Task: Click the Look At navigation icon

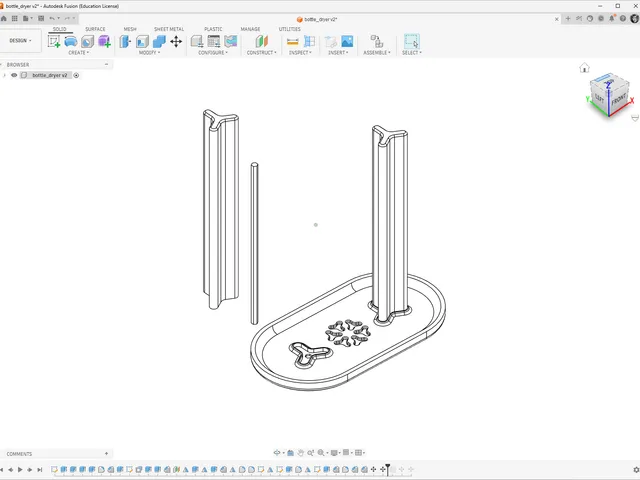Action: (290, 453)
